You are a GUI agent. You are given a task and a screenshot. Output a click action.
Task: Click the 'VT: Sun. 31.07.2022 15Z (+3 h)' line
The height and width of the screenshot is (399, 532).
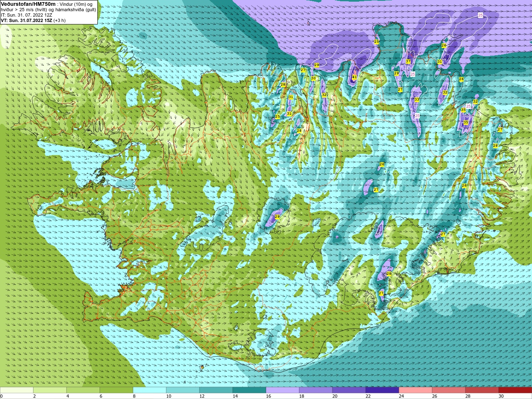(33, 20)
